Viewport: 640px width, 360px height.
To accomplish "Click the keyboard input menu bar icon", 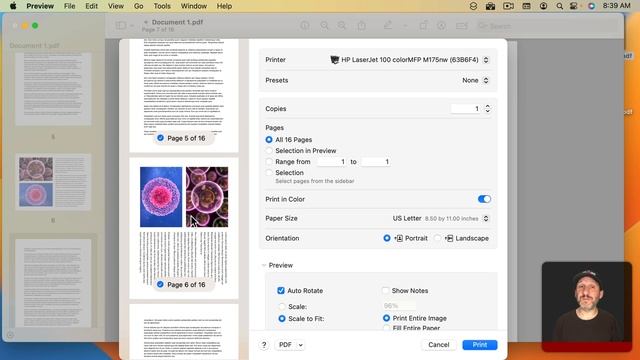I will (x=526, y=6).
